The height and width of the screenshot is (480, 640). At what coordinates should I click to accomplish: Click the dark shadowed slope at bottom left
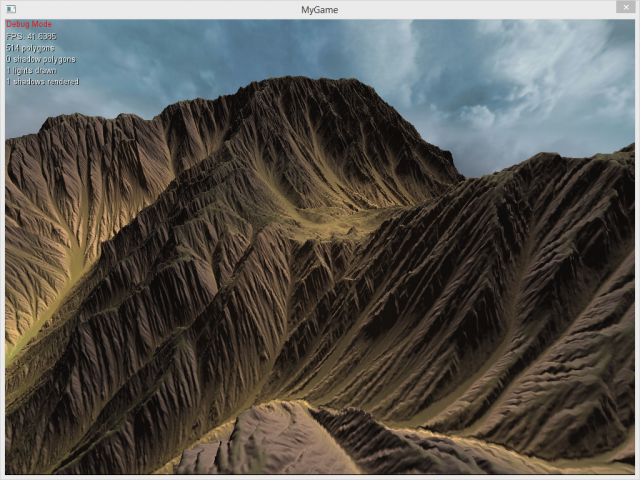click(x=60, y=420)
